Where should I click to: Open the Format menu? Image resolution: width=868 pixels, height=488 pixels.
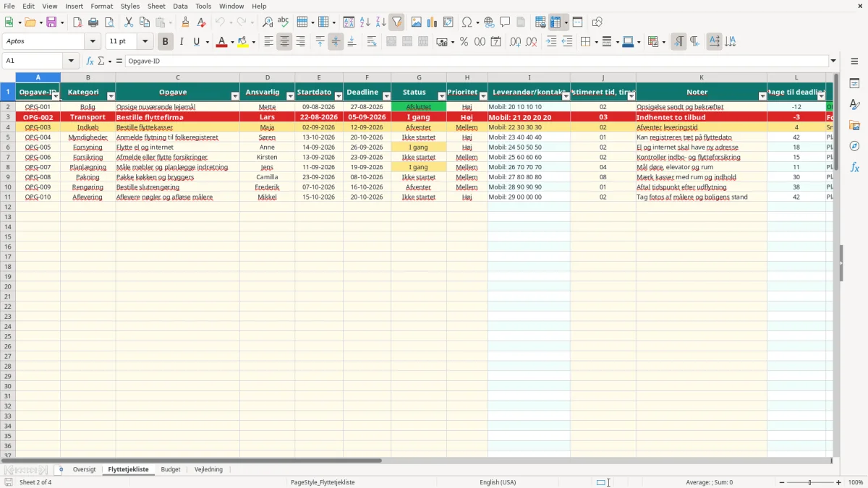102,6
